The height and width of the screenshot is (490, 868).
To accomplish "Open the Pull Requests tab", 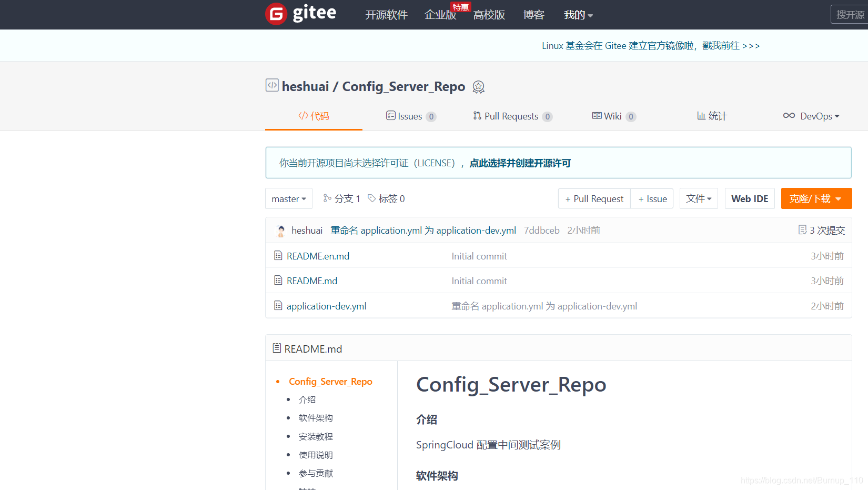I will pos(512,116).
